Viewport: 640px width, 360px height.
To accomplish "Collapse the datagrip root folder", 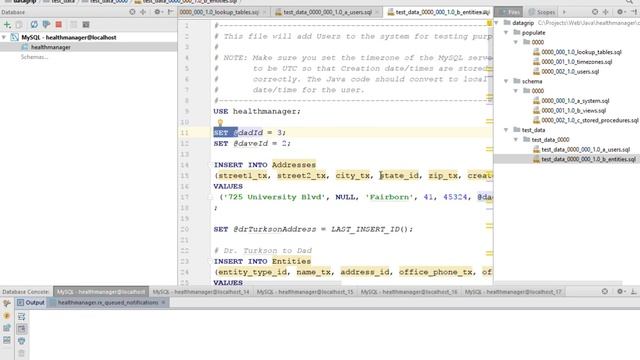I will point(497,23).
